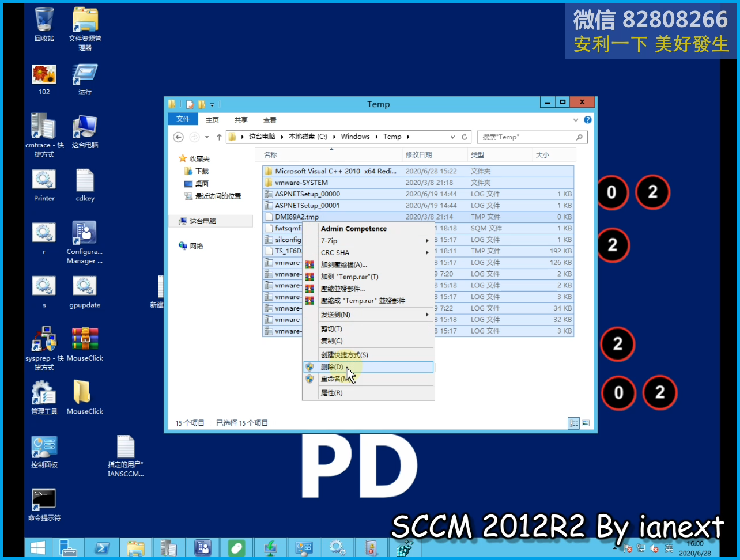Open the Quick Access Toolbar customize dropdown
740x560 pixels.
[x=212, y=105]
